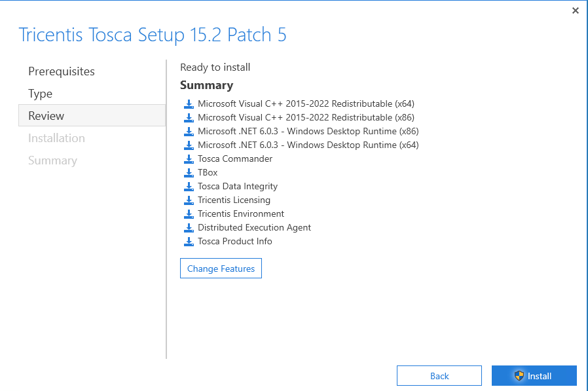
Task: Select the Review step in sidebar
Action: click(x=46, y=116)
